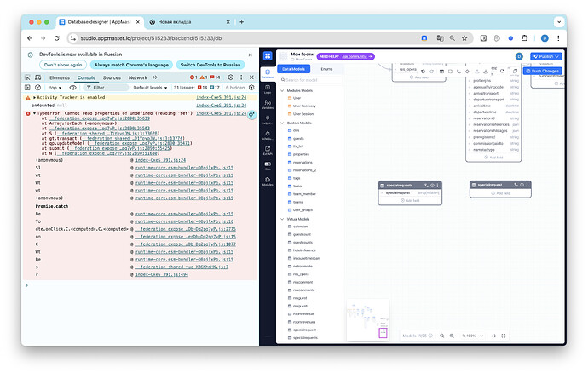Click the canvas minimap thumbnail
Image resolution: width=588 pixels, height=373 pixels.
tap(367, 319)
